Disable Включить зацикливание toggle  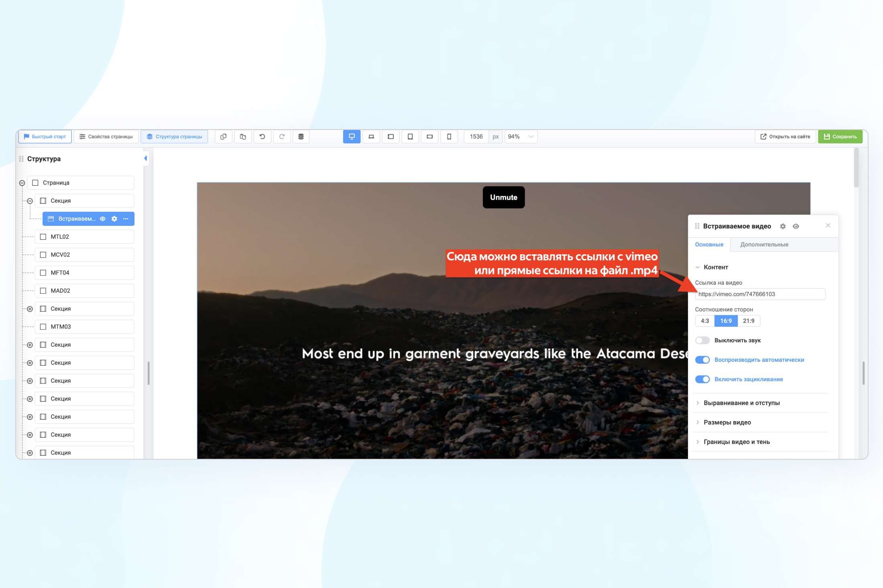tap(702, 379)
